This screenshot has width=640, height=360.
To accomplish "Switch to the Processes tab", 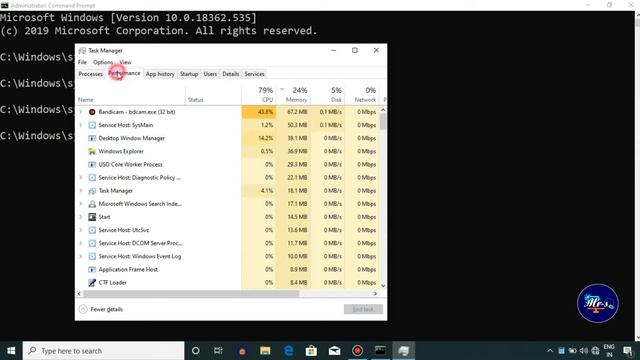I will point(91,74).
